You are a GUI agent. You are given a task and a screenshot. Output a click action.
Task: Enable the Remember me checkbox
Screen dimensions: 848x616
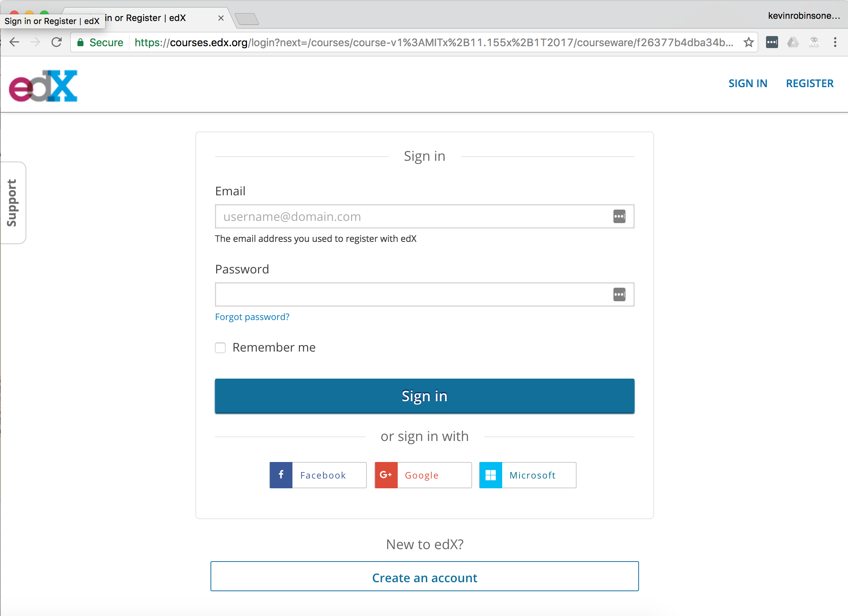coord(221,347)
